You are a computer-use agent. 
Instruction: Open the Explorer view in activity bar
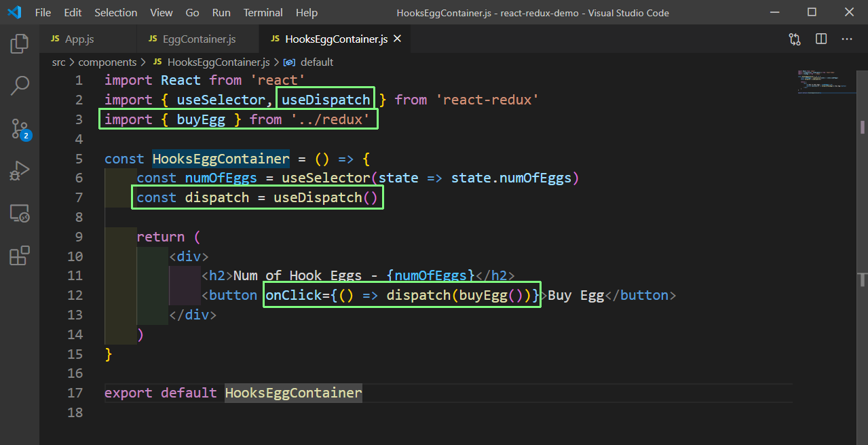click(x=20, y=45)
